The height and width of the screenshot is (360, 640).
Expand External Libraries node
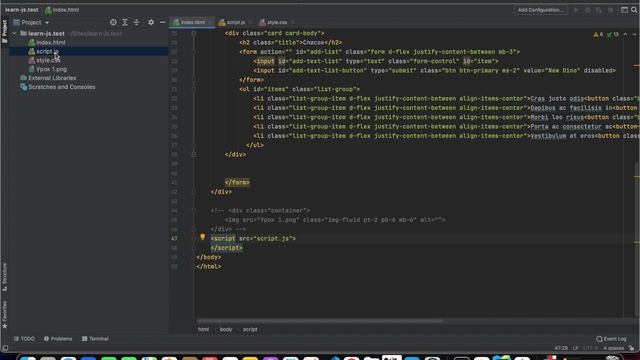point(48,78)
